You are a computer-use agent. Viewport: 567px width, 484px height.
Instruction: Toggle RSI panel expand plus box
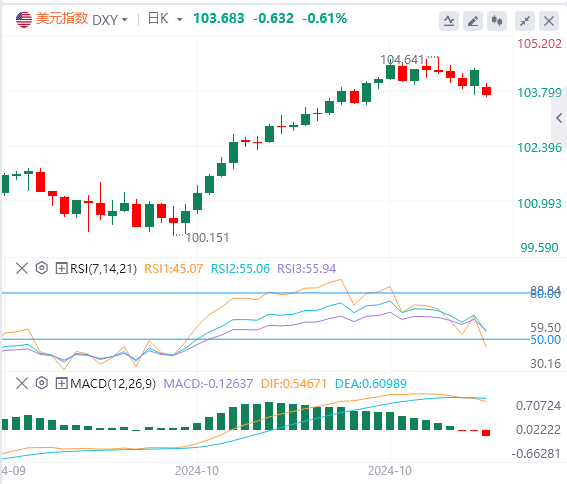[61, 268]
